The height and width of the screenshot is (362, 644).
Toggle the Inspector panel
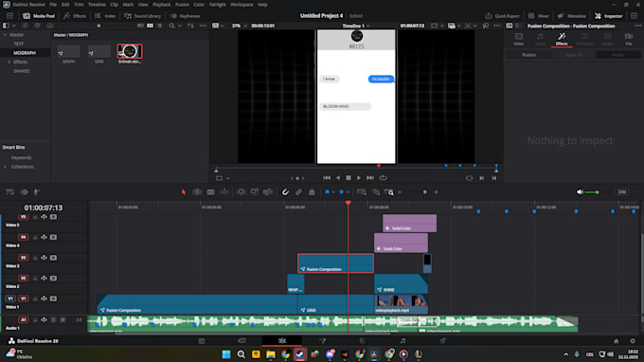tap(609, 16)
